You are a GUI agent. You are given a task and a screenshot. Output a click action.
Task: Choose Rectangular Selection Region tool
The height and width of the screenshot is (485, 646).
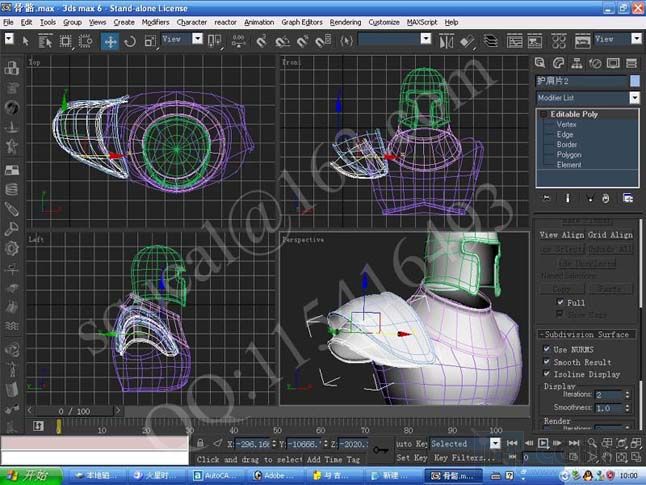click(x=65, y=41)
